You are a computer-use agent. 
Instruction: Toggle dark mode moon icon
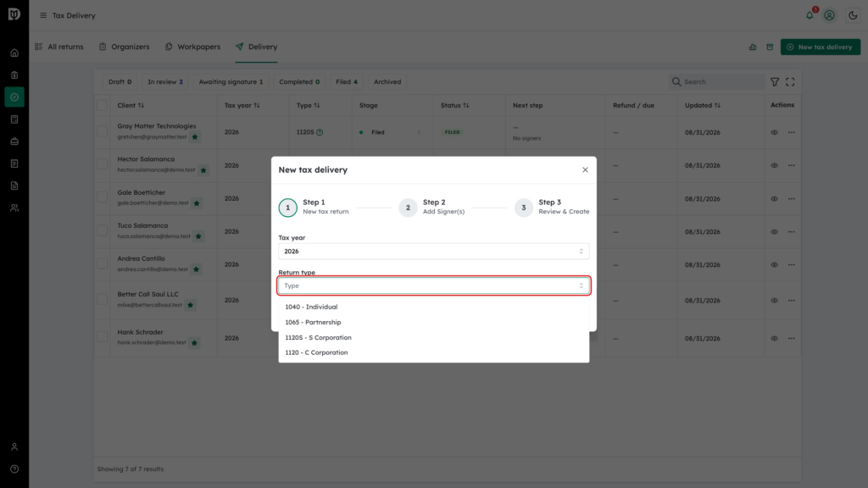(x=853, y=15)
